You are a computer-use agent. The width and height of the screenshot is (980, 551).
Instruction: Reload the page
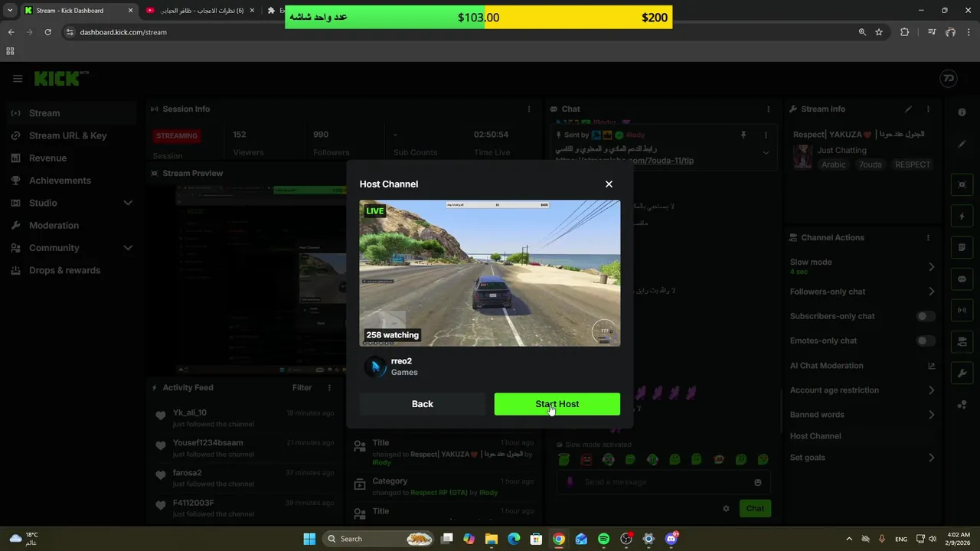pos(47,32)
